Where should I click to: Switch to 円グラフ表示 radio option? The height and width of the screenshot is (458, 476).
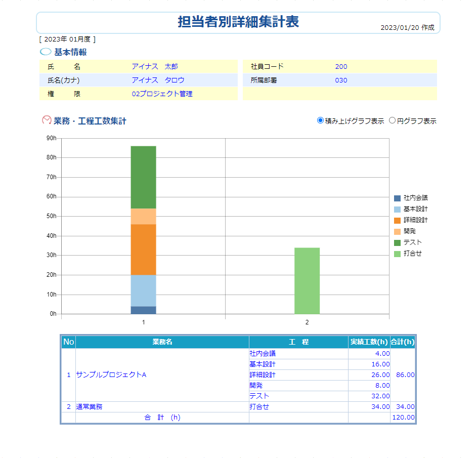392,120
